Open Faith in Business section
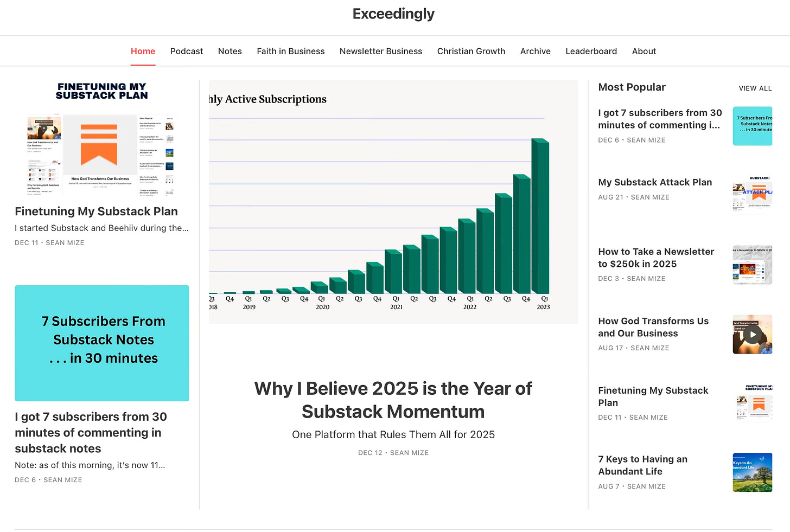 (291, 51)
